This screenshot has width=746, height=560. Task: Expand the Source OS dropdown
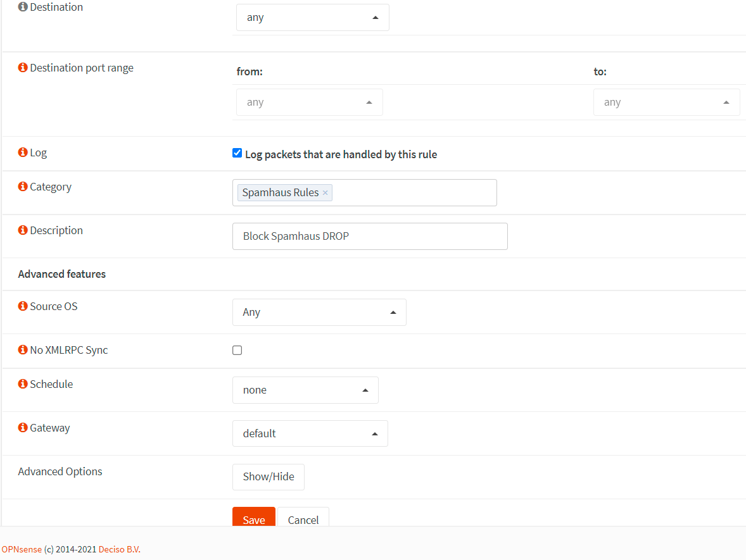click(319, 313)
